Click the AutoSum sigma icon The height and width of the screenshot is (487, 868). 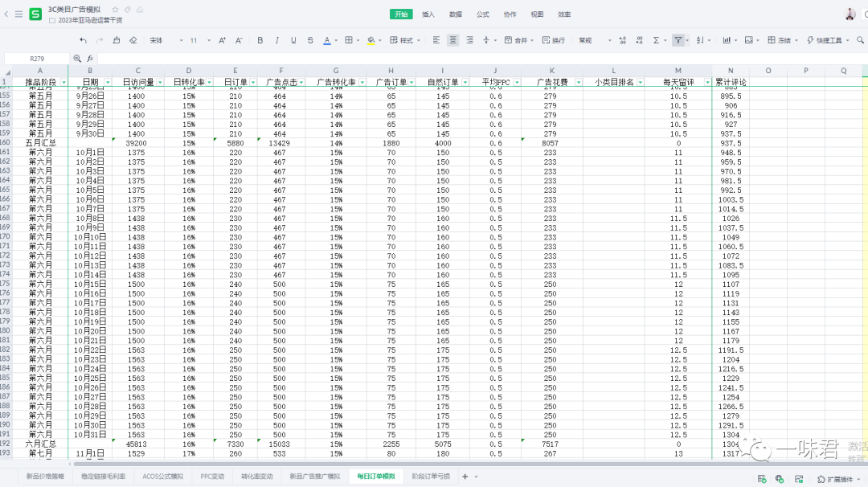coord(656,40)
